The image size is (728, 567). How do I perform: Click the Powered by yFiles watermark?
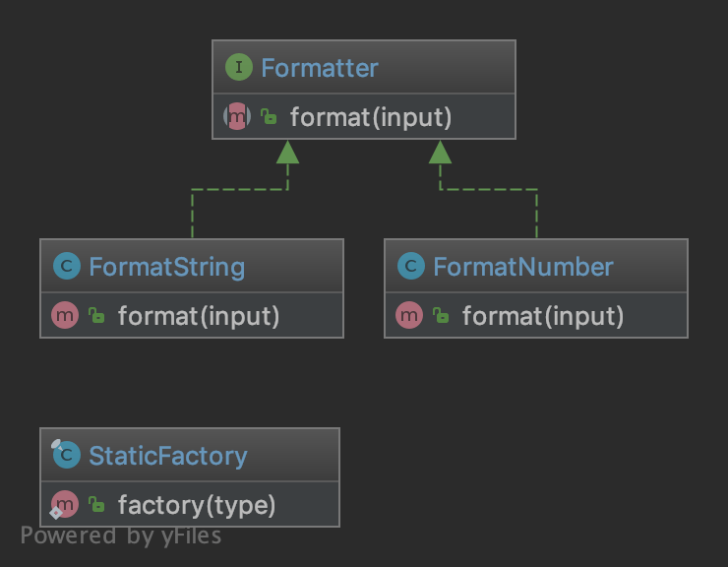121,536
